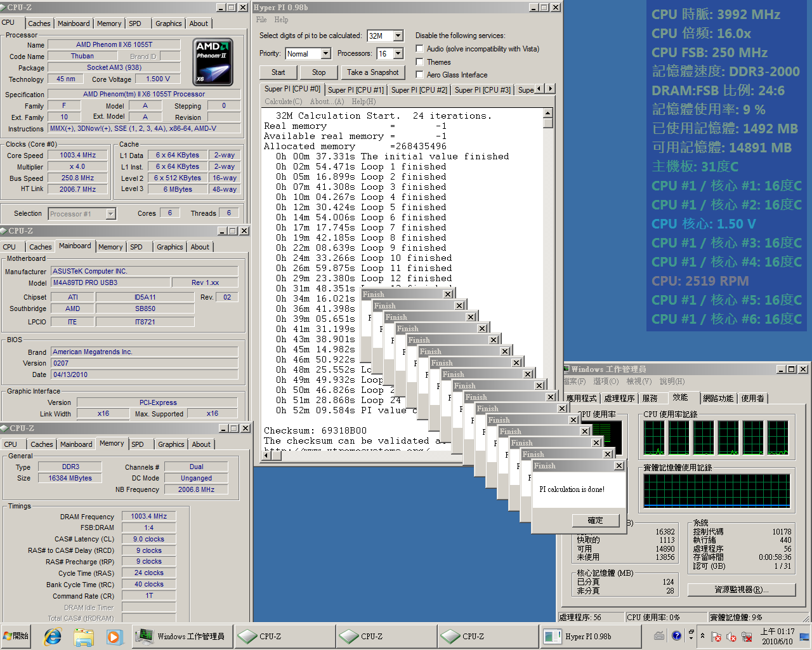Click the Task Manager title bar icon
This screenshot has width=812, height=650.
coord(566,369)
